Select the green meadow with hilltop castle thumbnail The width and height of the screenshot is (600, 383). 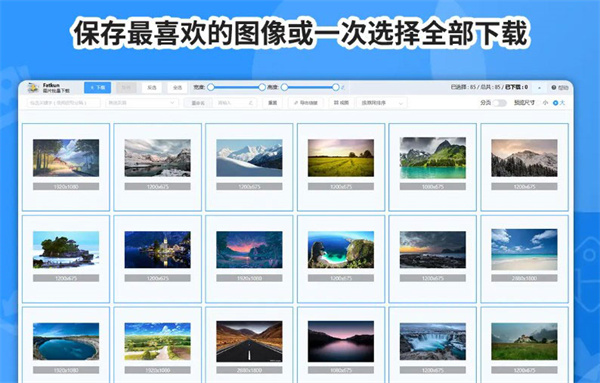pos(524,341)
